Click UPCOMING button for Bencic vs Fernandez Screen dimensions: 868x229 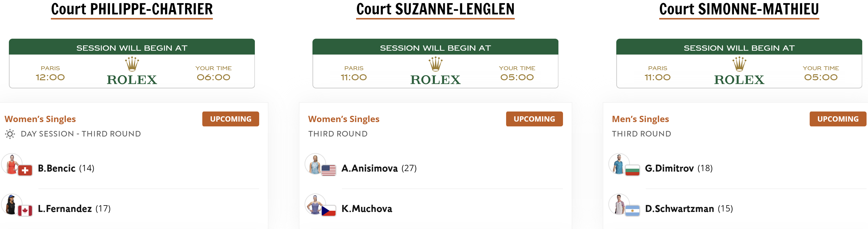(x=230, y=119)
